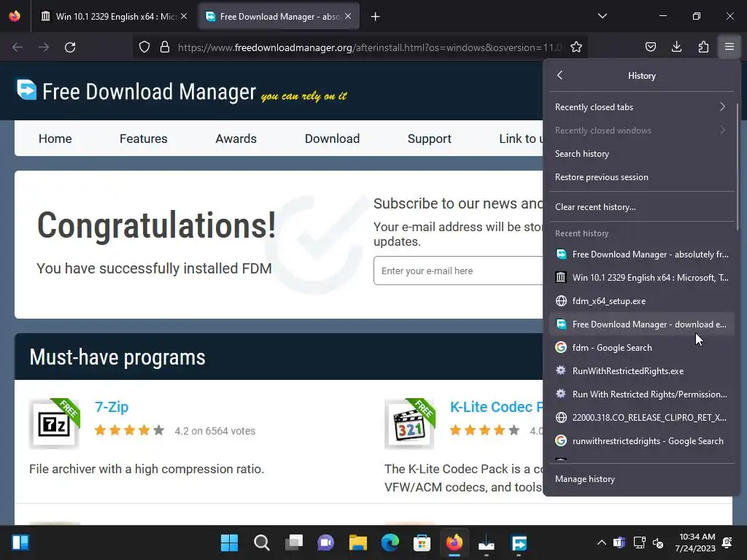The image size is (747, 560).
Task: Open the Downloads toolbar icon
Action: point(676,47)
